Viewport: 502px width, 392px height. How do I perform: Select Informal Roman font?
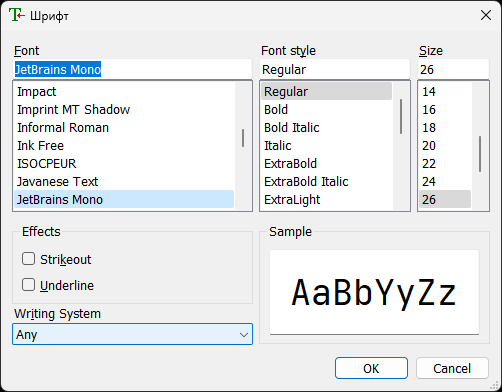(124, 127)
